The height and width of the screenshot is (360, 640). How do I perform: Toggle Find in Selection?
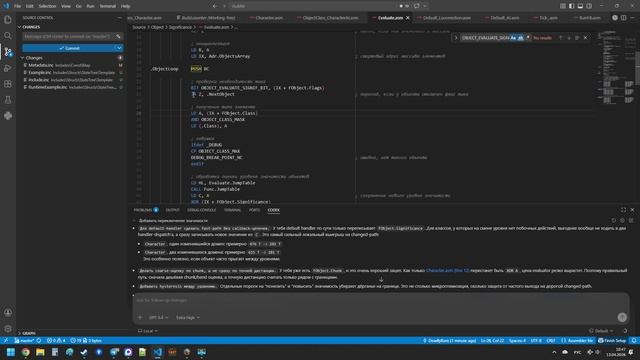577,38
